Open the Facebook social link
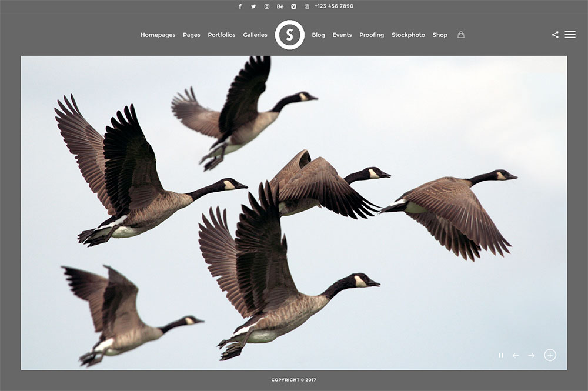Screen dimensions: 588x391 point(240,6)
